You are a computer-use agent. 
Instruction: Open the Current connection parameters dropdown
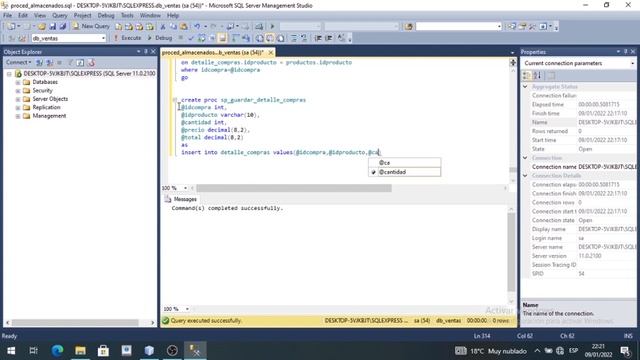coord(632,63)
